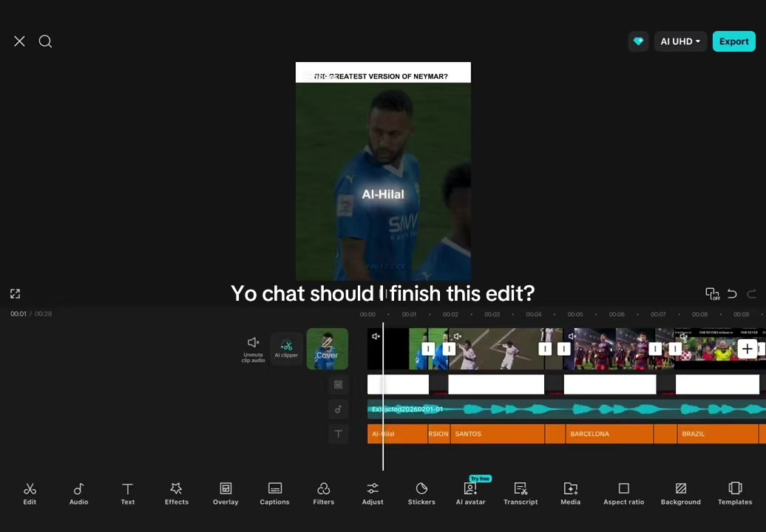Click the transition marker after the Barcelona clip
This screenshot has height=532, width=766.
coord(655,349)
